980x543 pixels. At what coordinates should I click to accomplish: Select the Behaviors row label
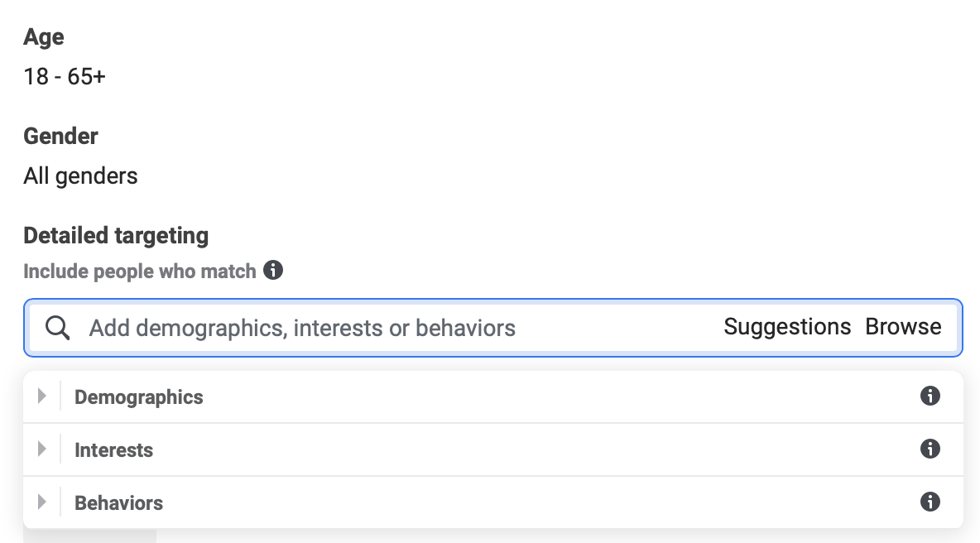pos(119,503)
